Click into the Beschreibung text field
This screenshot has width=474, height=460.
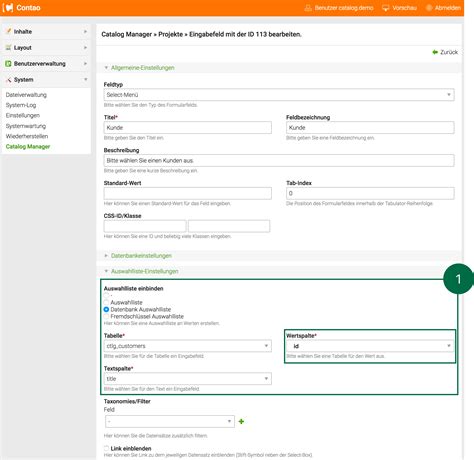pyautogui.click(x=279, y=161)
